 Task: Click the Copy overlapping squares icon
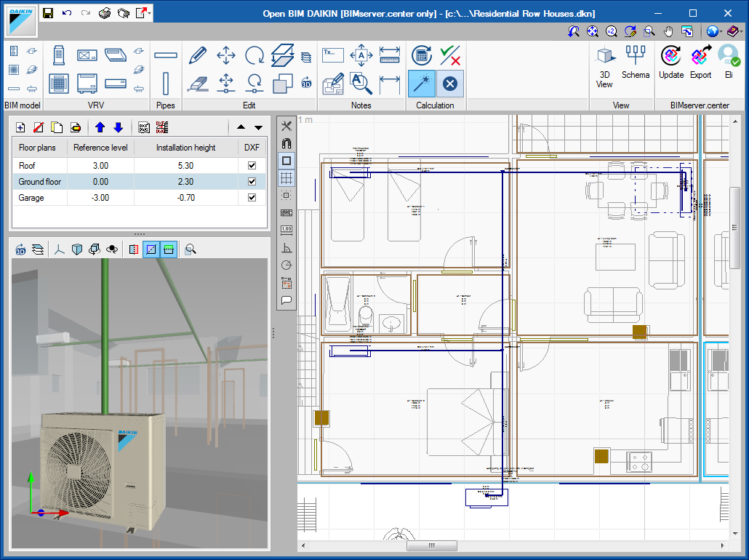tap(282, 84)
